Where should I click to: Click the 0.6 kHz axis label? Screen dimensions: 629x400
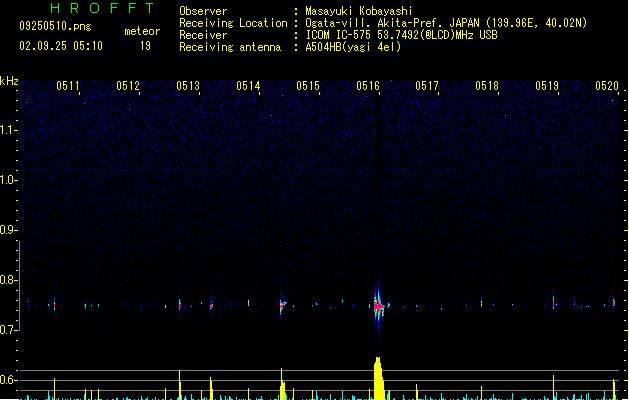coord(8,380)
